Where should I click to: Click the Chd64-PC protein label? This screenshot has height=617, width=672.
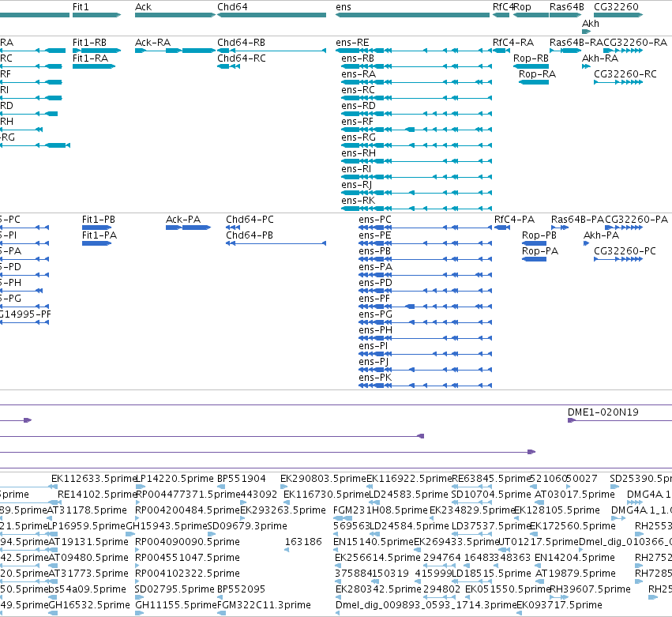pyautogui.click(x=250, y=220)
